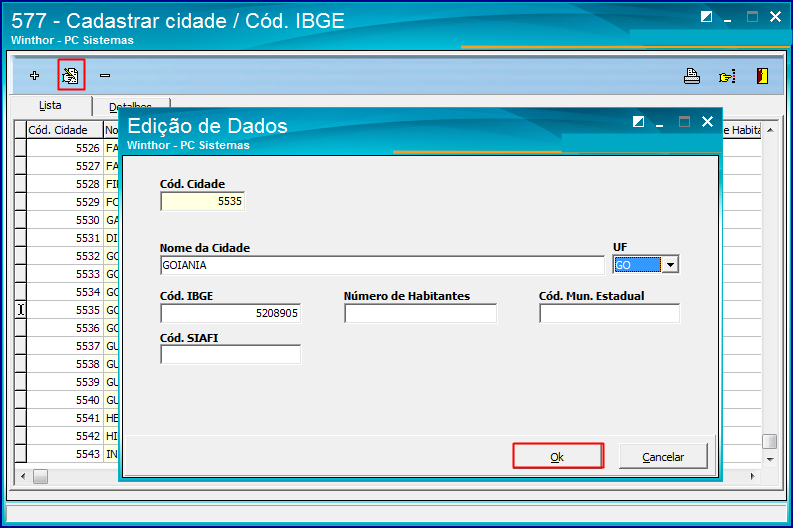Click the Cód. SIAFI field
The image size is (793, 528).
tap(231, 355)
